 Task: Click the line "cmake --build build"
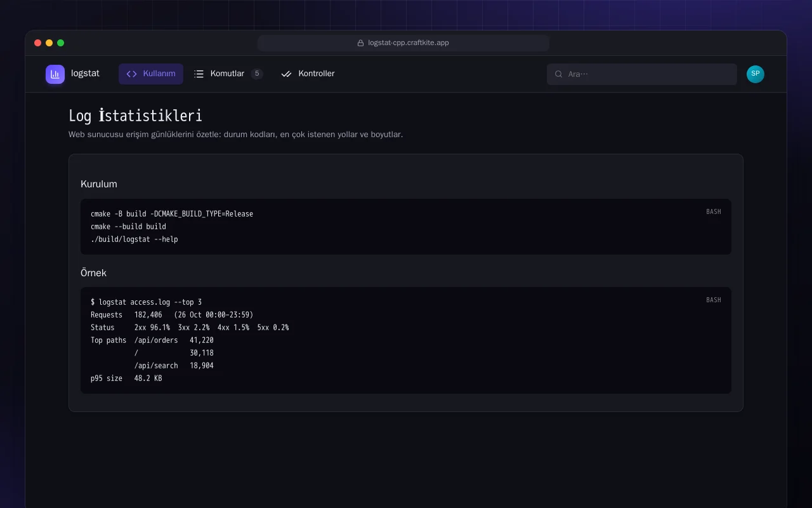click(x=128, y=227)
